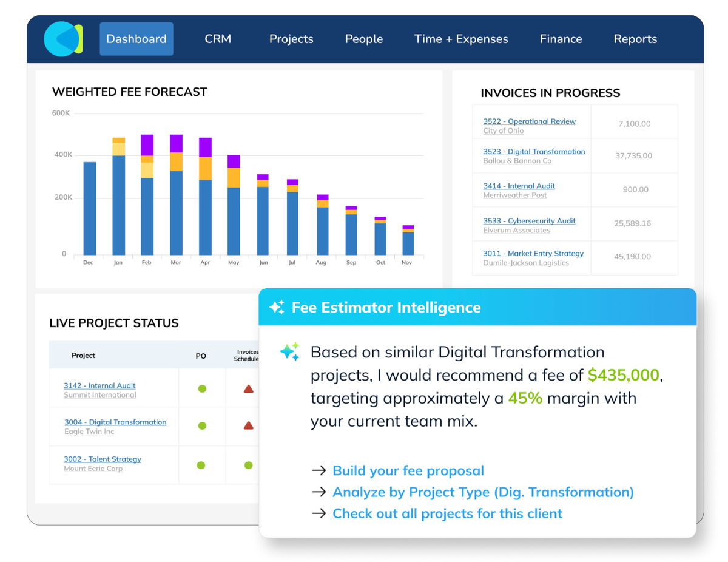
Task: Click the Project column header
Action: coord(84,356)
